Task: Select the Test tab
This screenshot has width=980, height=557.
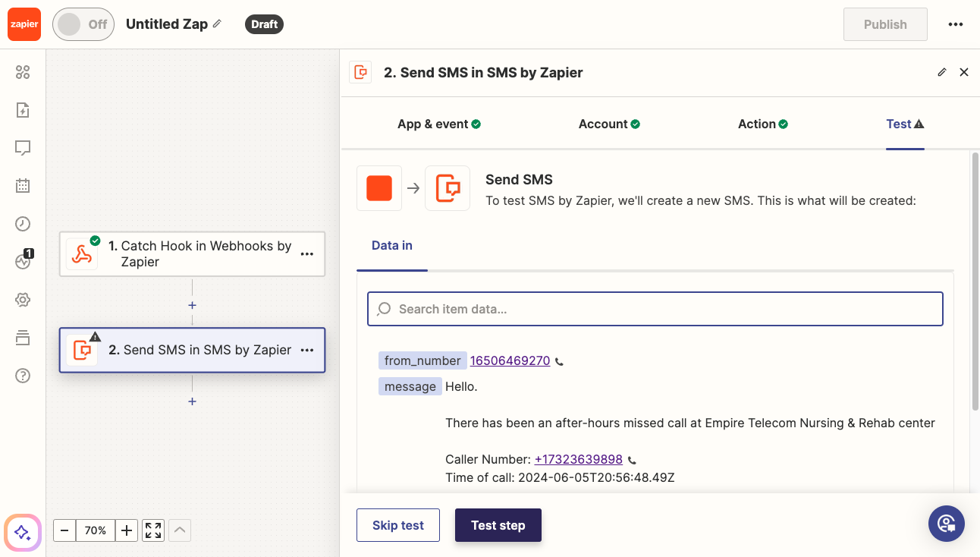Action: (x=905, y=124)
